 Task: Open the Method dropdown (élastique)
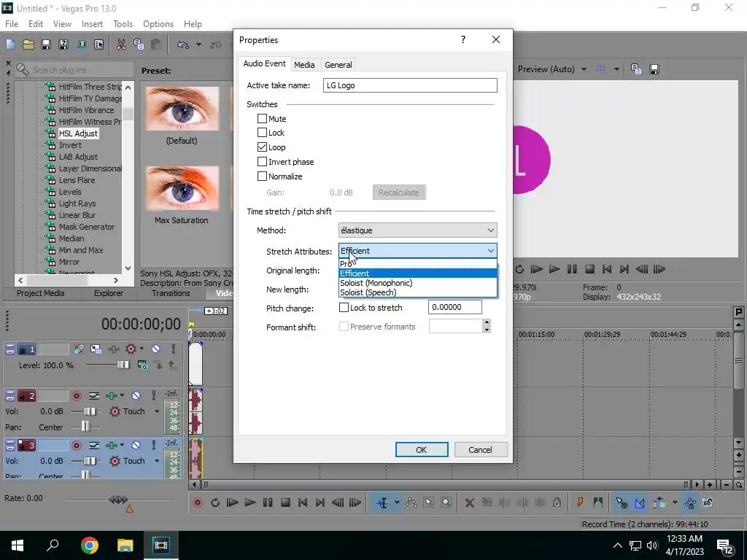[x=418, y=230]
